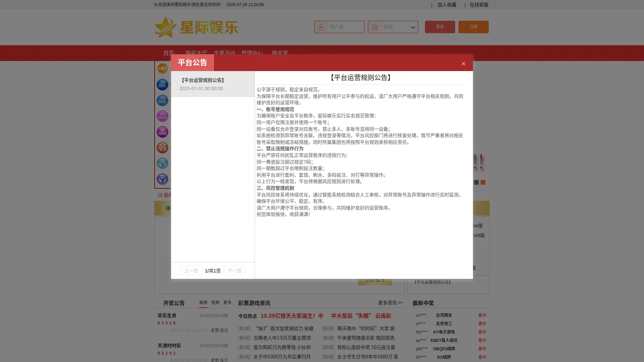
Task: Toggle password visibility eye icon
Action: [x=413, y=27]
